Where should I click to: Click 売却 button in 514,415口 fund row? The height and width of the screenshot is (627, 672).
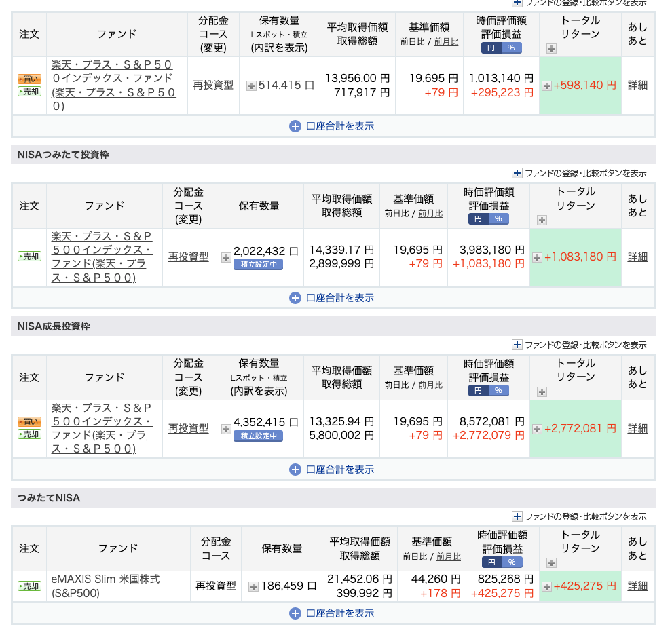click(x=29, y=92)
